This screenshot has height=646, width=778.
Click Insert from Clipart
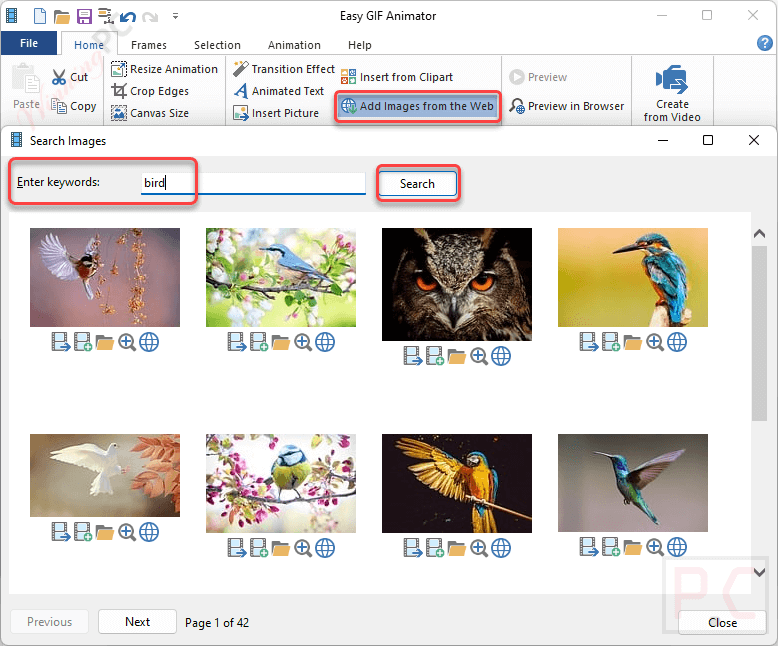click(397, 77)
